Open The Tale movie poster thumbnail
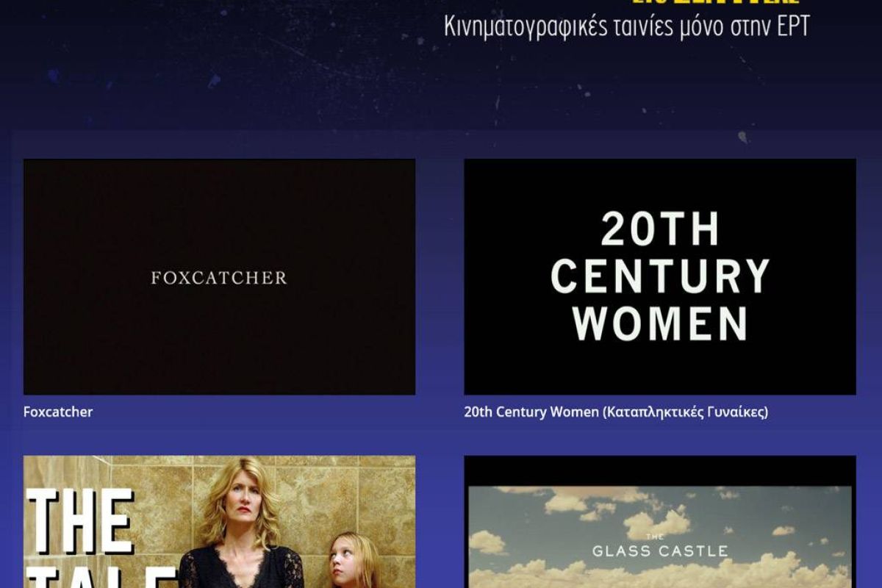Image resolution: width=882 pixels, height=588 pixels. pos(219,522)
